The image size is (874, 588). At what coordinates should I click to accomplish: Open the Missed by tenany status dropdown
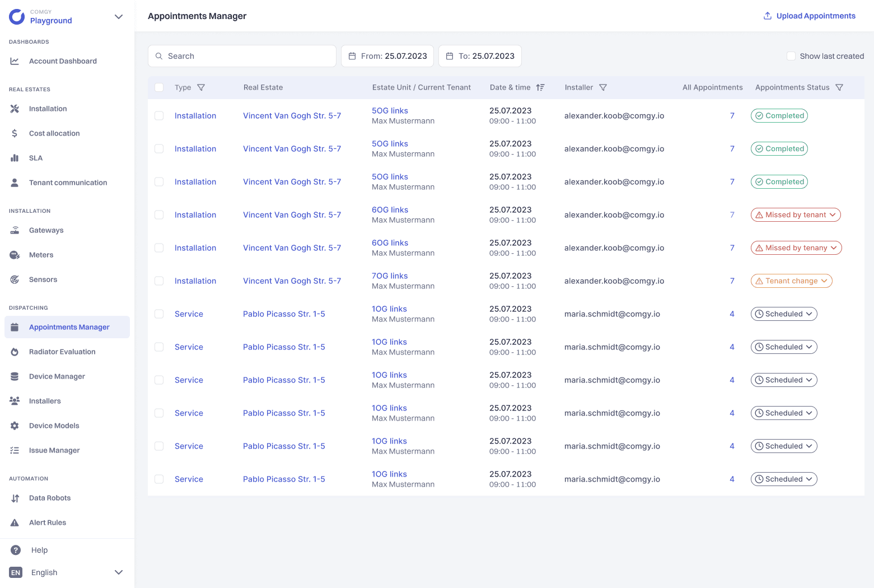coord(796,248)
